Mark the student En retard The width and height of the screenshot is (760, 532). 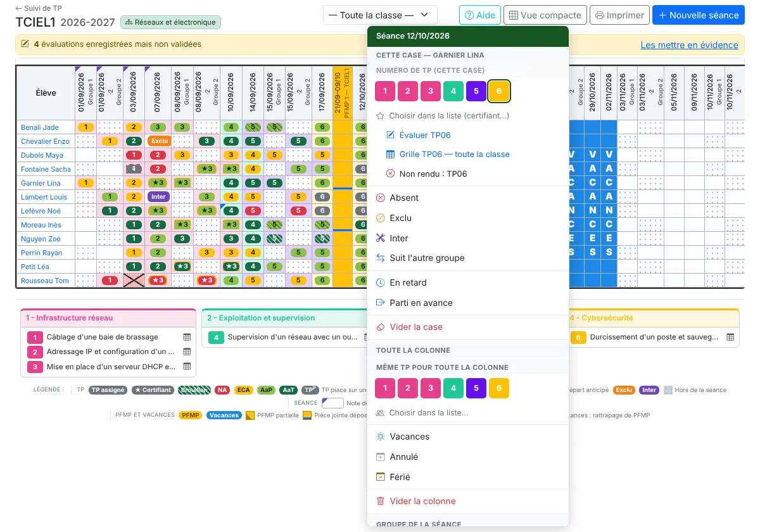click(x=468, y=282)
